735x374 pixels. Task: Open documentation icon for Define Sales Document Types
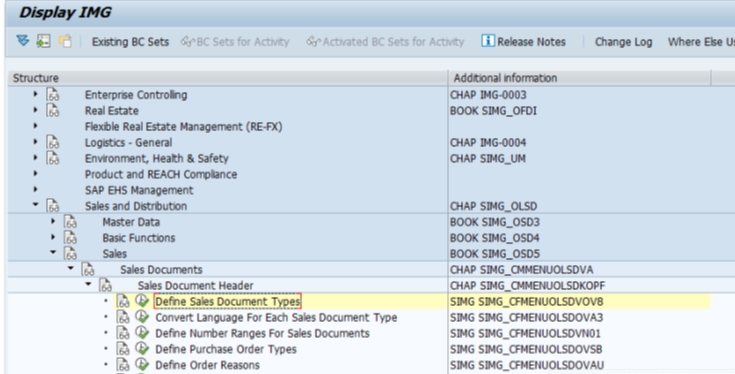coord(123,301)
